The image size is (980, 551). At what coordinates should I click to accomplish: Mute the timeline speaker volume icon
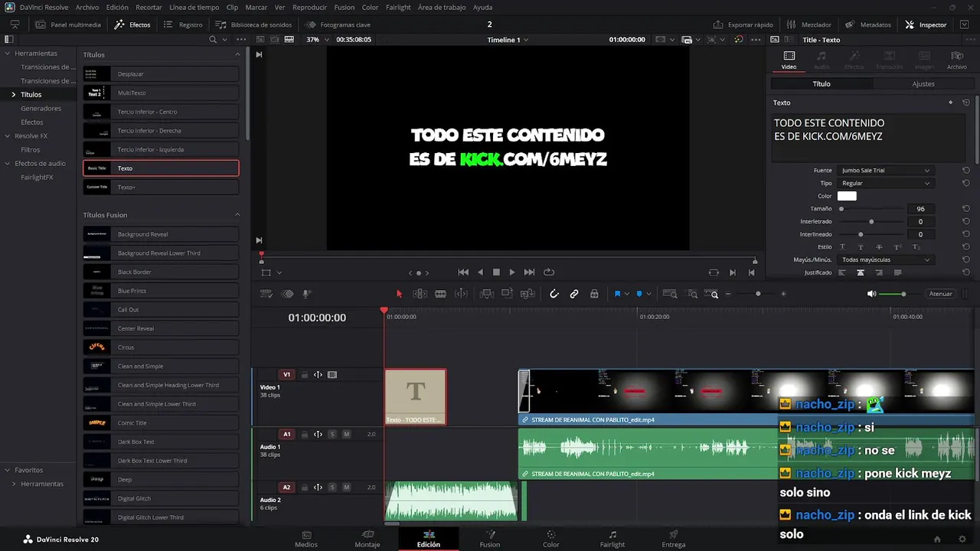point(871,294)
